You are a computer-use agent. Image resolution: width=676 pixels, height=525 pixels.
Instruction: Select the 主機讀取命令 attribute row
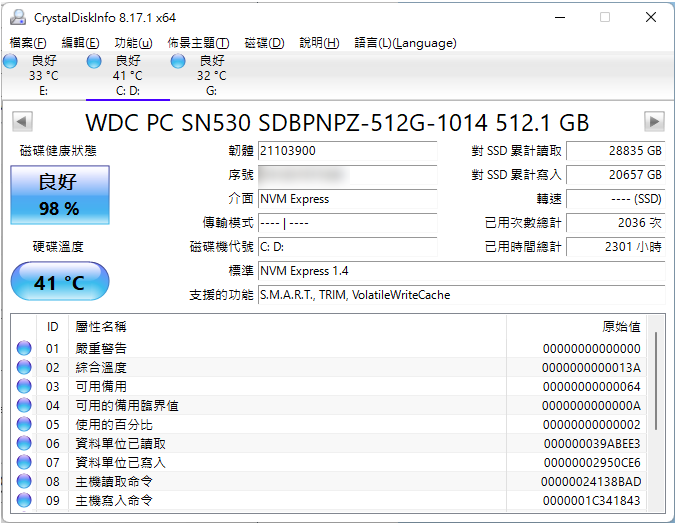click(x=329, y=481)
